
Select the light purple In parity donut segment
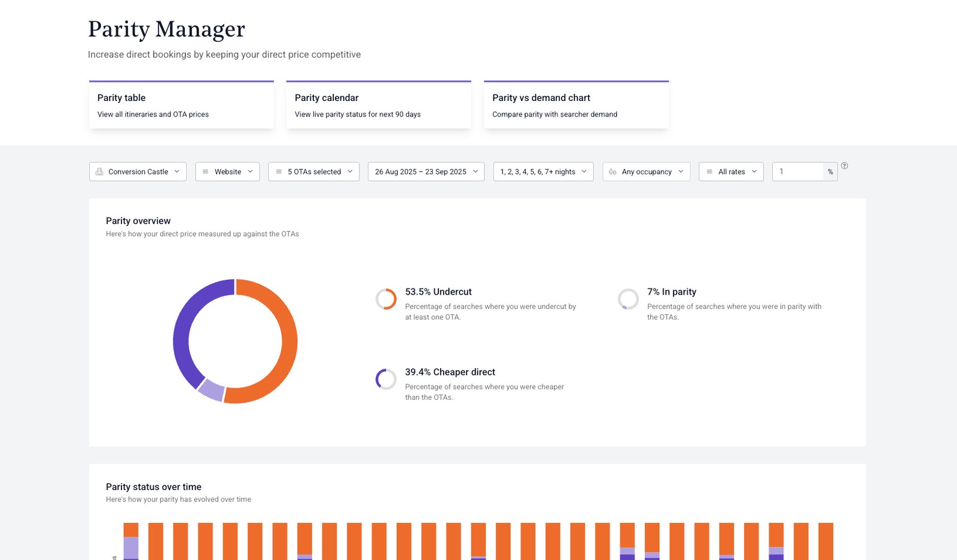click(211, 390)
